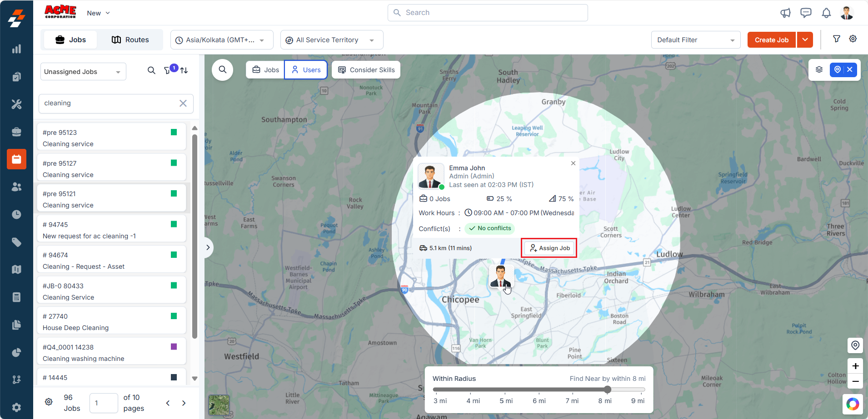Open the calculator sidebar icon

point(16,297)
